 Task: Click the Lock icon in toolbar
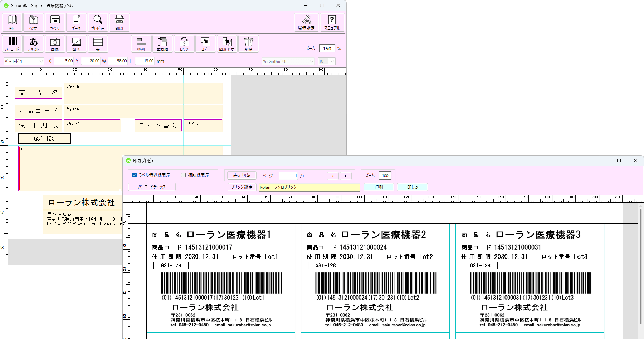pos(184,44)
